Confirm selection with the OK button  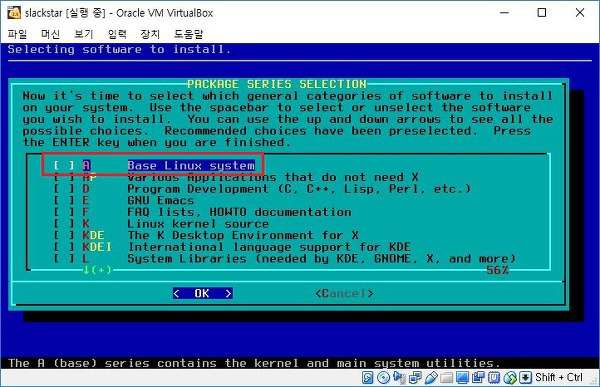tap(202, 293)
